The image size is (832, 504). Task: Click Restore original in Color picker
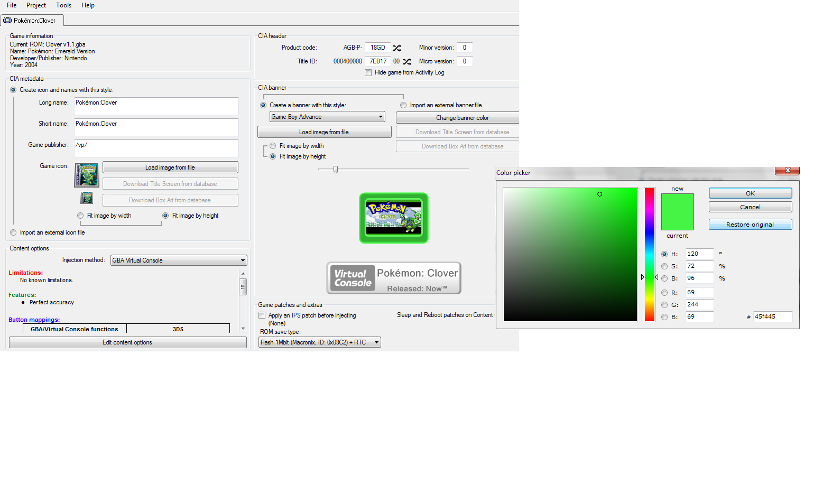pyautogui.click(x=750, y=225)
